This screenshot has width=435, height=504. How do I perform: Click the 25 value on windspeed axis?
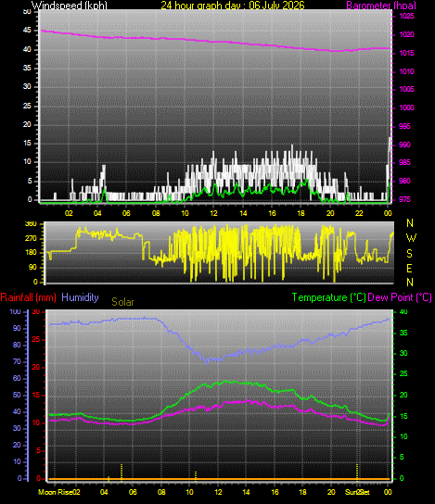(x=27, y=106)
